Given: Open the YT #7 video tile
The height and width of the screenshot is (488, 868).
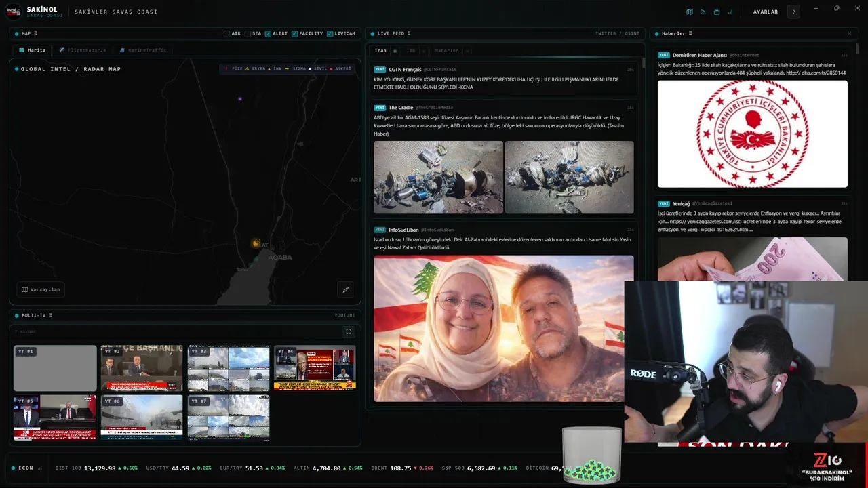Looking at the screenshot, I should 229,418.
